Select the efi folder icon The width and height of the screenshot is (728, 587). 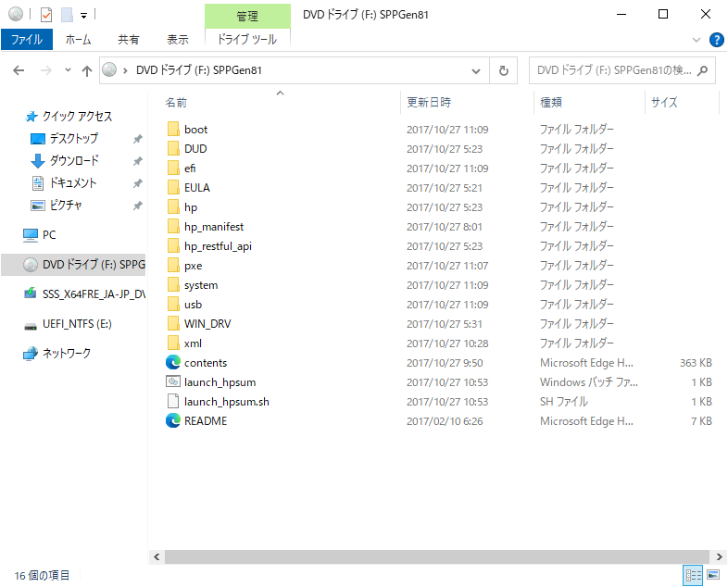[173, 168]
